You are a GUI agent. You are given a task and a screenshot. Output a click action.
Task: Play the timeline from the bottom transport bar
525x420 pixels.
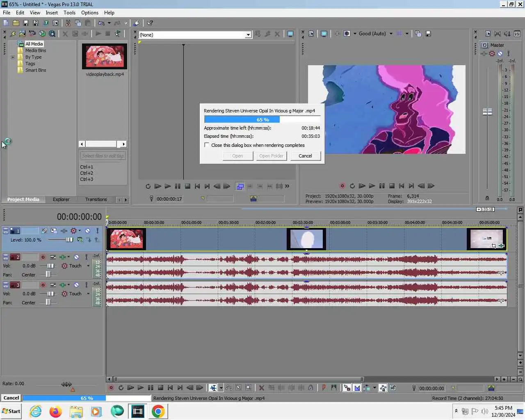click(x=140, y=388)
